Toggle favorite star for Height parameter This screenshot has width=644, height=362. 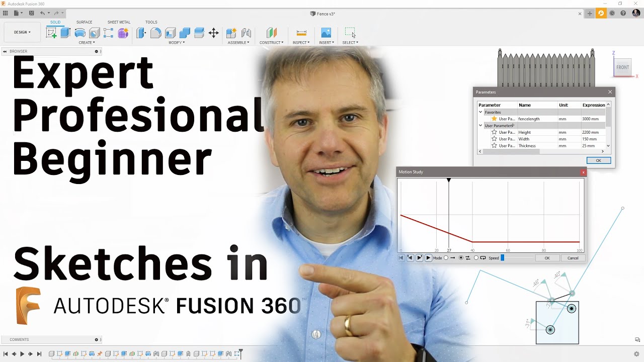(x=494, y=132)
